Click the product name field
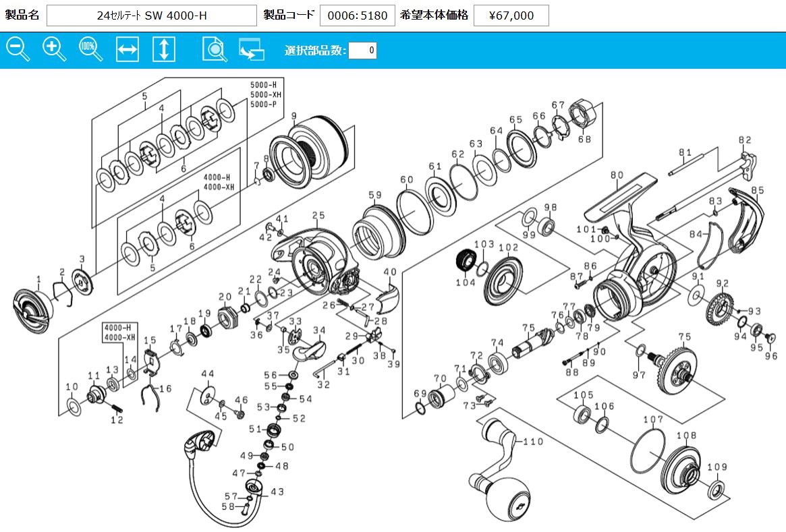The image size is (786, 532). click(x=152, y=16)
